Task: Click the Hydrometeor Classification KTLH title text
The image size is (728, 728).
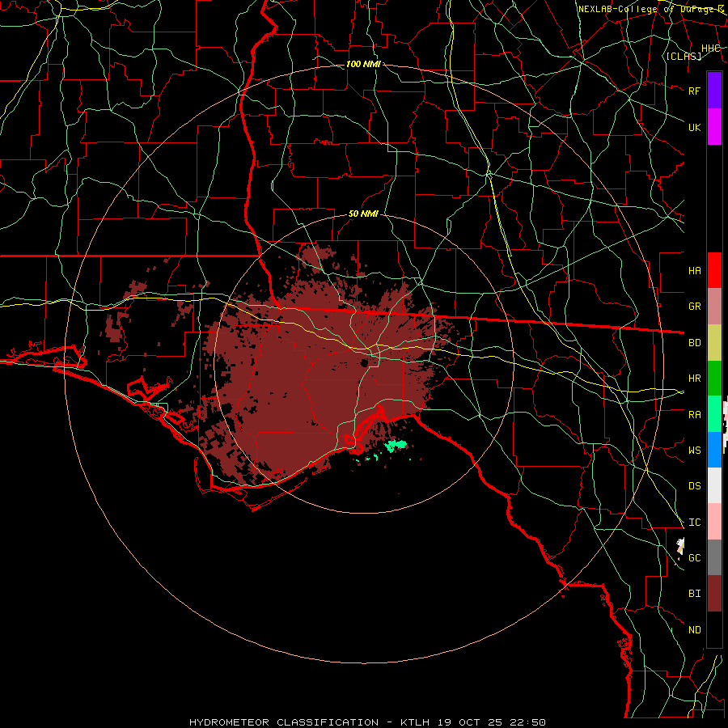Action: 367,722
